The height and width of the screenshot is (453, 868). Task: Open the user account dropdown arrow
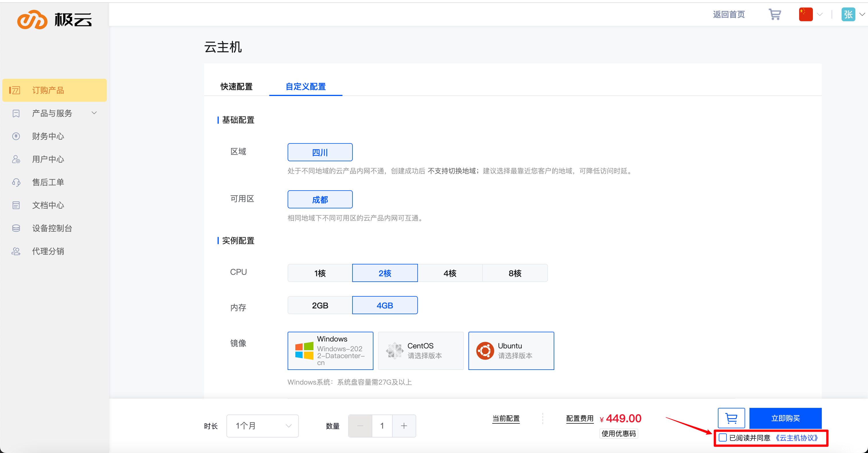(x=862, y=14)
